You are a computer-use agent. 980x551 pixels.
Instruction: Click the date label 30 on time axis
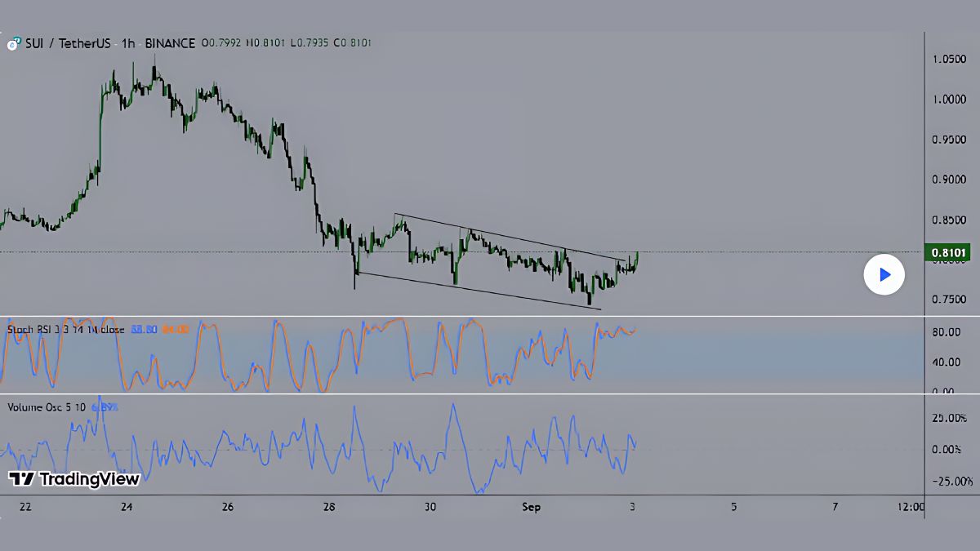tap(430, 507)
